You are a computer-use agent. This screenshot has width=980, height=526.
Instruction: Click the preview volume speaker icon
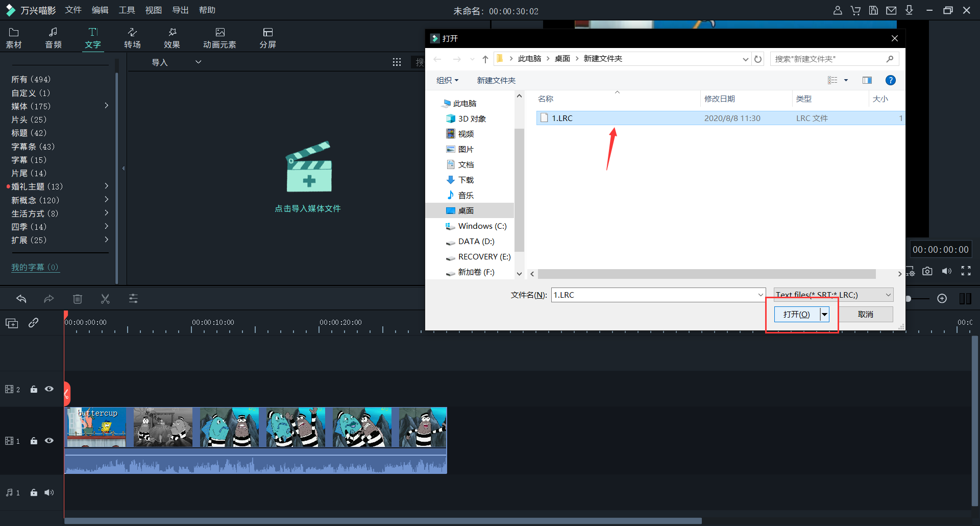coord(947,271)
